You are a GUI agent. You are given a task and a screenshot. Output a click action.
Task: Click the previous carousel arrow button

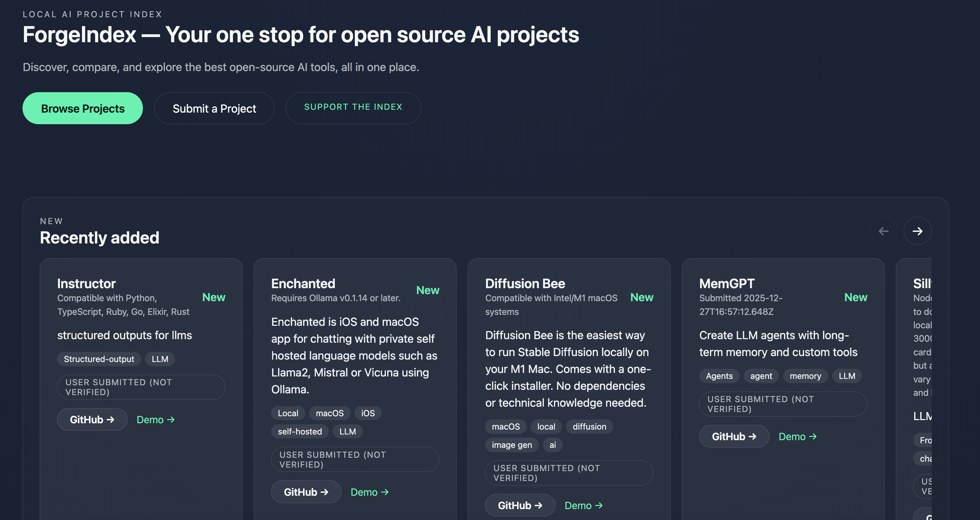point(883,231)
